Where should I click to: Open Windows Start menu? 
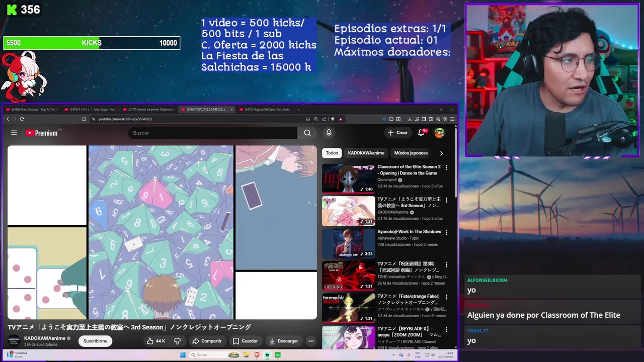coord(183,355)
